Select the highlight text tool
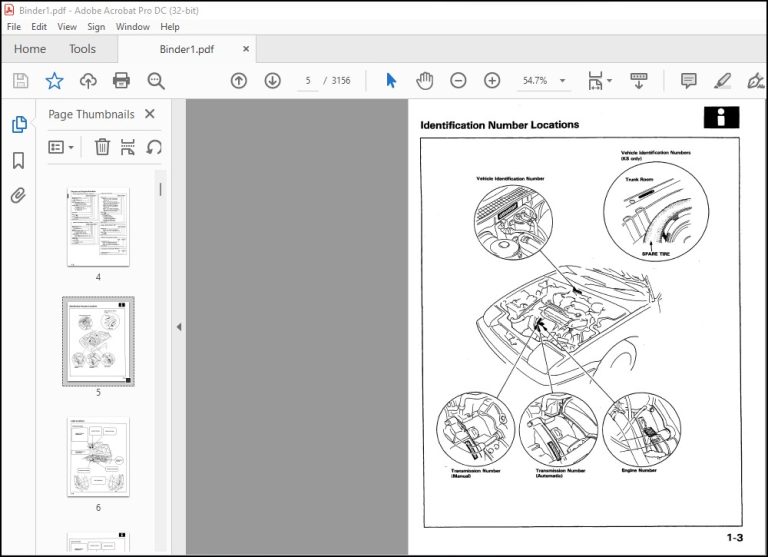768x557 pixels. pos(722,80)
